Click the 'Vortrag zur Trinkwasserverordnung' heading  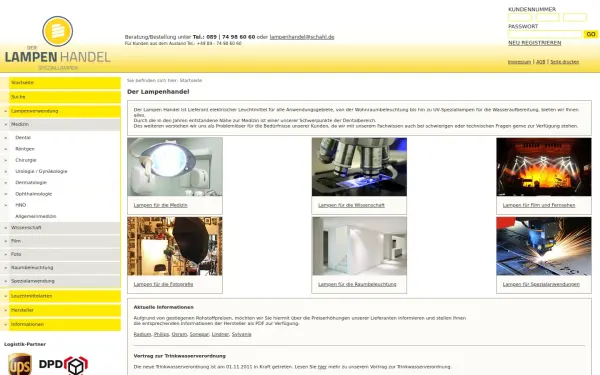[x=179, y=356]
